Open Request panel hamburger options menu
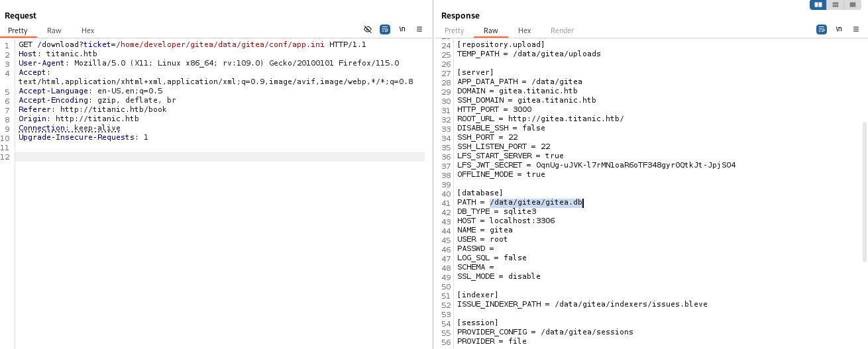 (x=419, y=29)
